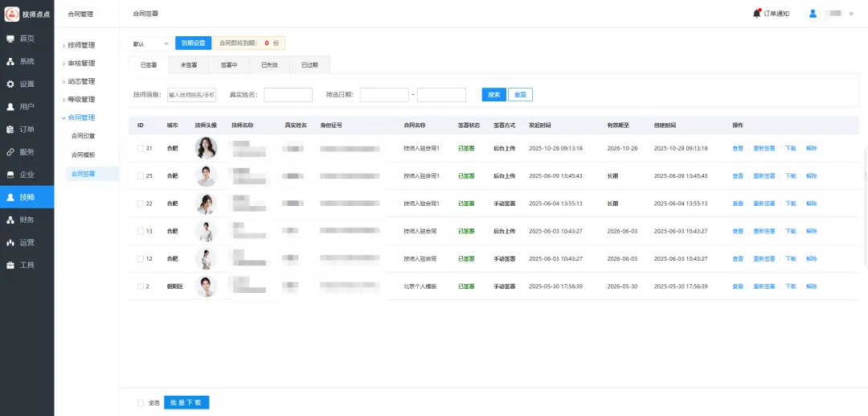Open the 订单 sidebar icon

point(10,129)
